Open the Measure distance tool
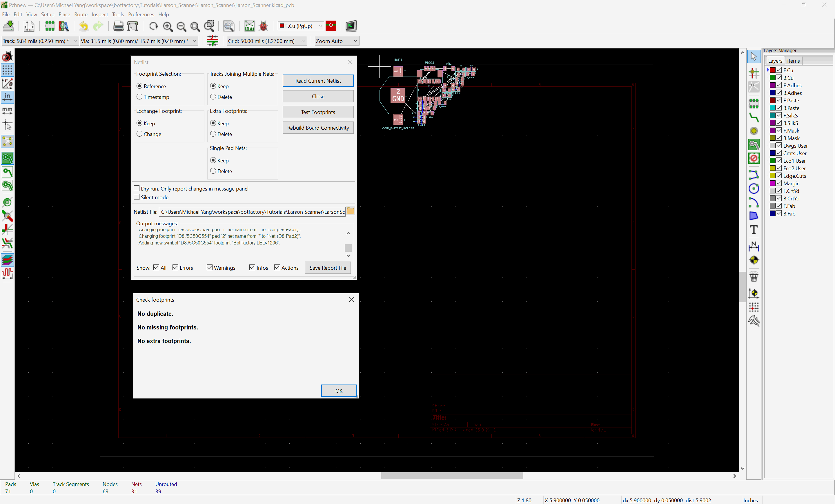835x504 pixels. click(x=754, y=321)
